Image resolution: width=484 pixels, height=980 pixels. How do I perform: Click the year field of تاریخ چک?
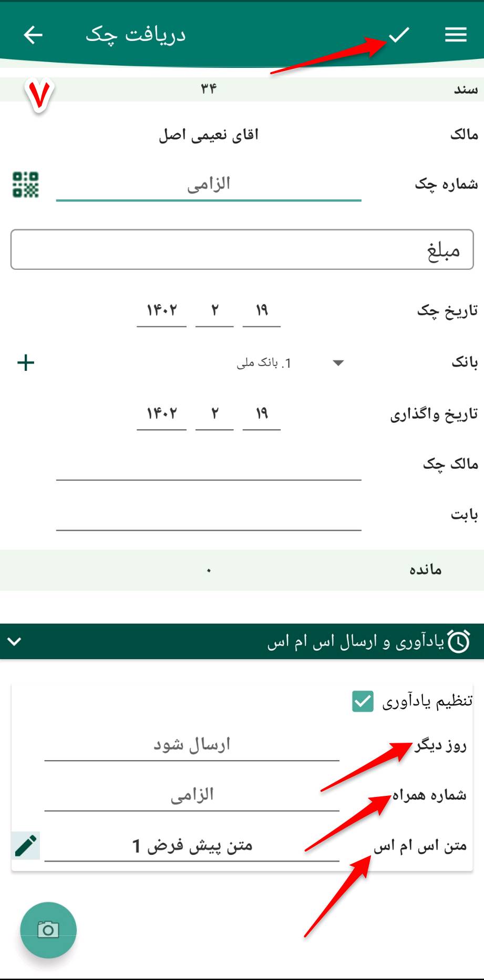[x=161, y=310]
